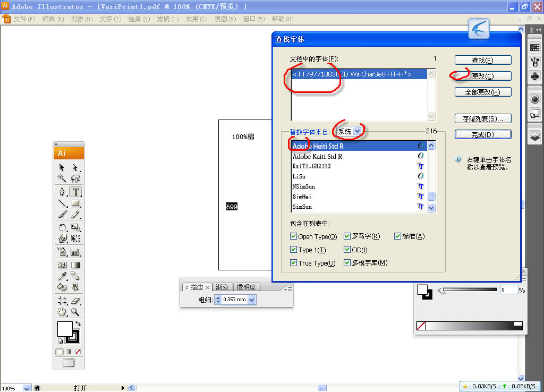The width and height of the screenshot is (544, 392).
Task: Open the color panel options menu
Action: pos(524,278)
